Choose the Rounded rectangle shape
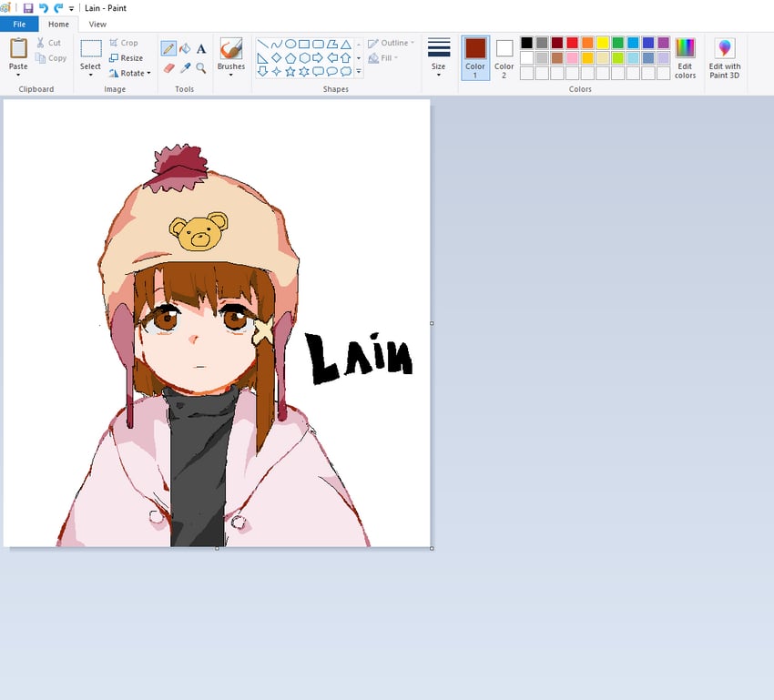This screenshot has width=774, height=700. [318, 44]
